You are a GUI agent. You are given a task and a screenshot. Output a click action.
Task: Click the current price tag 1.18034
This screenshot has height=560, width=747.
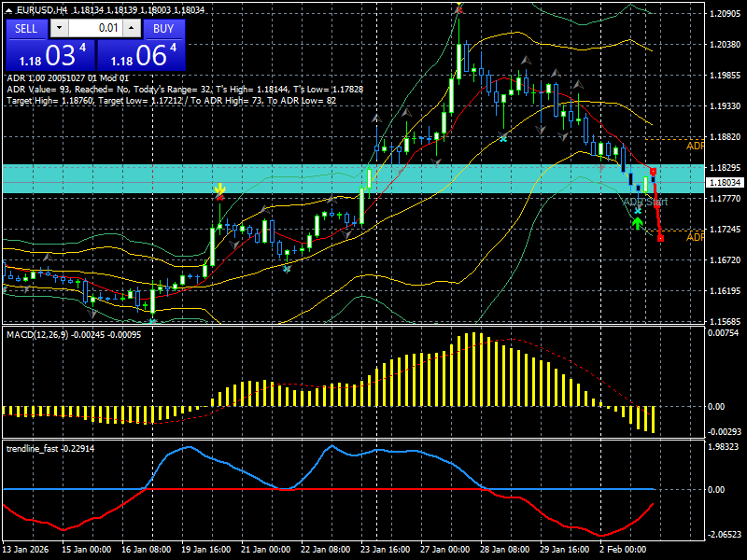[x=726, y=182]
